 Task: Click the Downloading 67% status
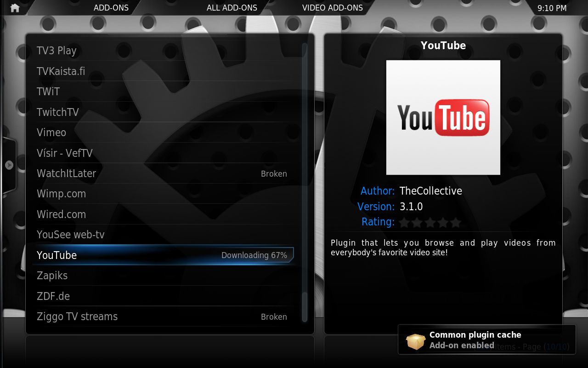tap(254, 255)
